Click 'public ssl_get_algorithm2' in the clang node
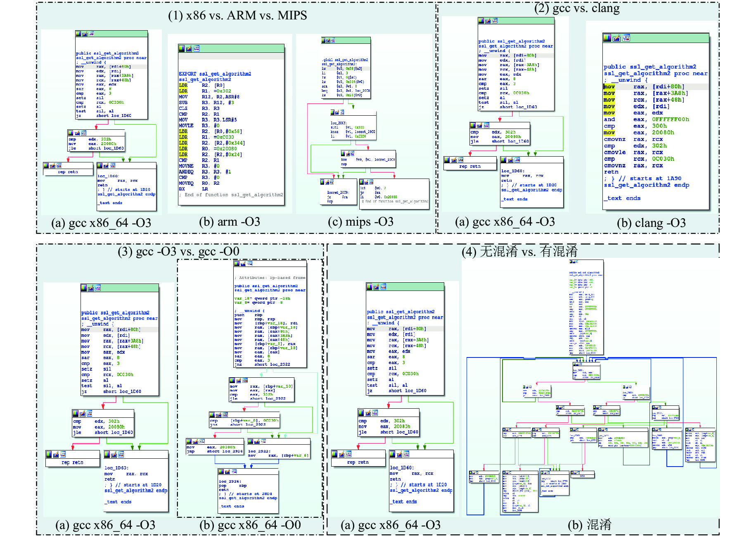This screenshot has width=756, height=536. point(650,67)
